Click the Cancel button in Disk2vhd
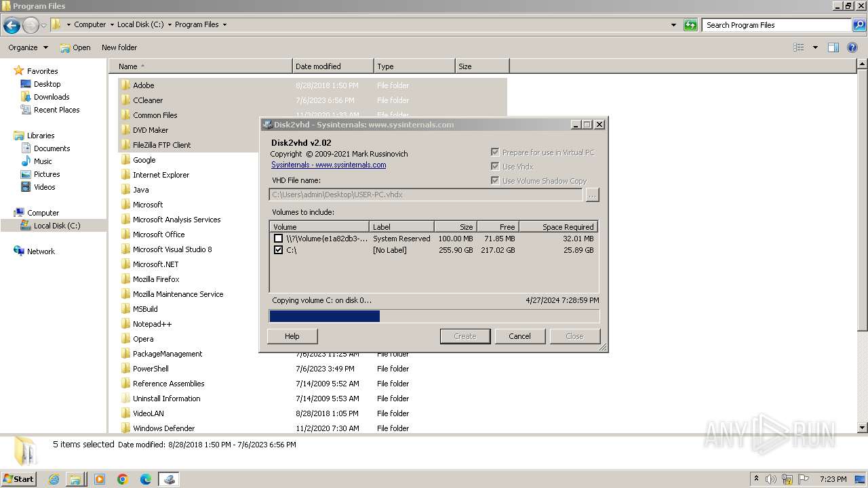The width and height of the screenshot is (868, 488). (519, 336)
